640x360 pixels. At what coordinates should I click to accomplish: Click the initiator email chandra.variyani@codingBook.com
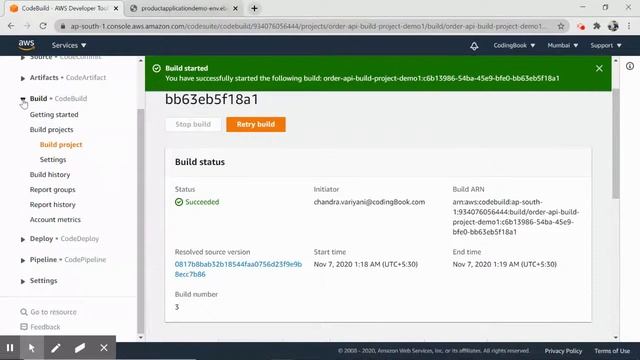coord(369,202)
